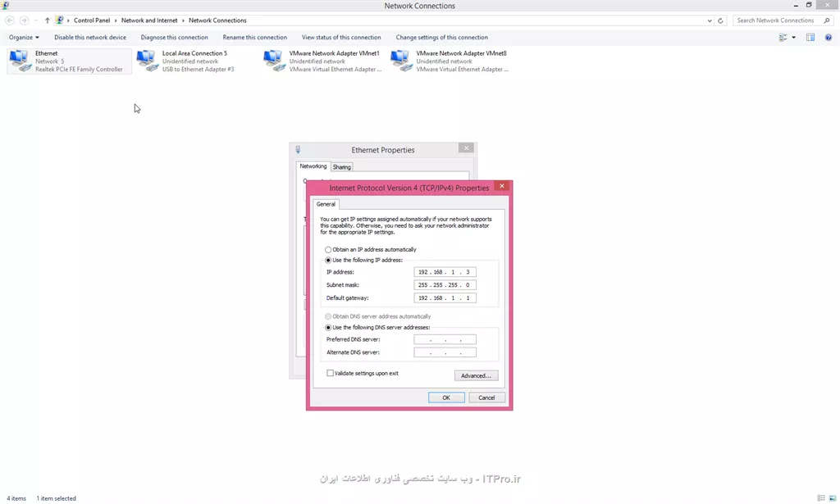Viewport: 840px width, 504px height.
Task: Click the Search Network Connections box
Action: pos(774,20)
